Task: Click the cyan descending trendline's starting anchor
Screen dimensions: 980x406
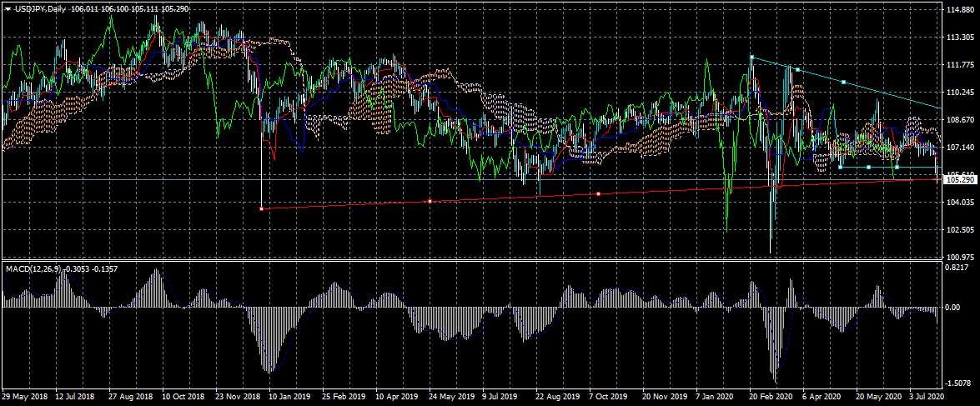Action: coord(751,58)
